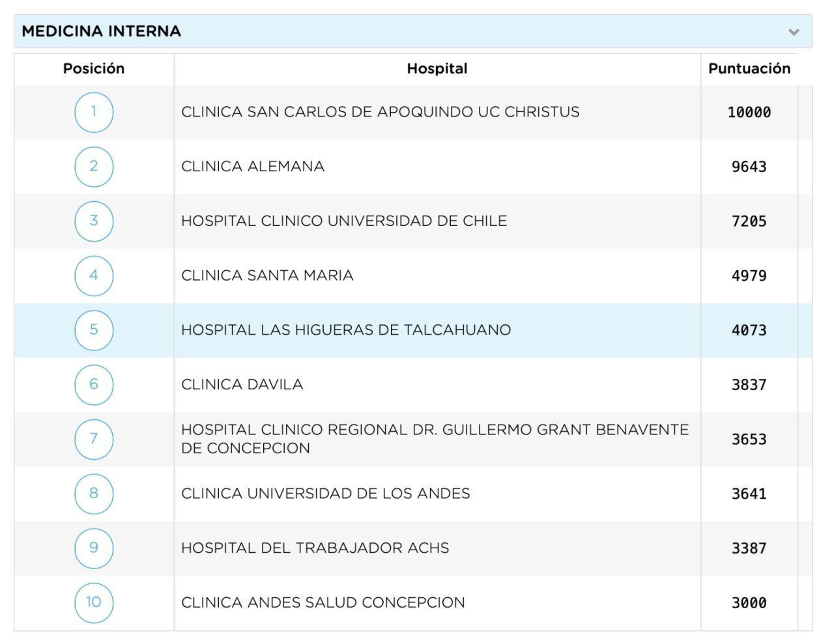The height and width of the screenshot is (644, 834).
Task: Click the position 5 circle badge
Action: (x=94, y=330)
